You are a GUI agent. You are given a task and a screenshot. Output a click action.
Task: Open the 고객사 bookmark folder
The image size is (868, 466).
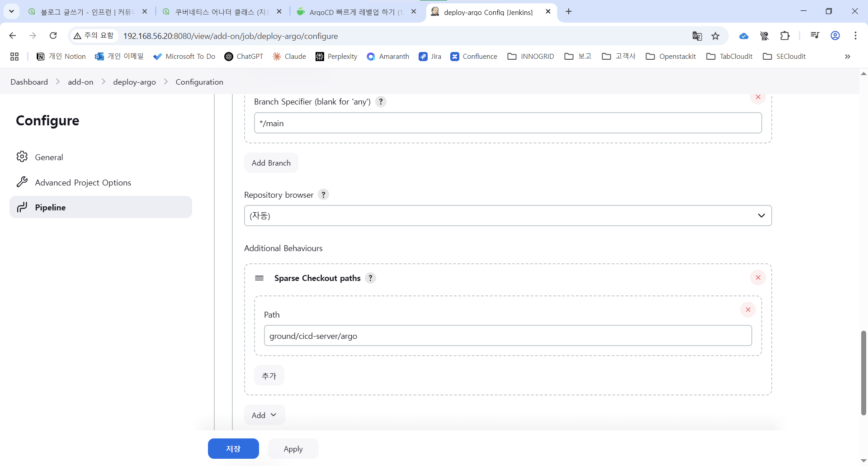(619, 57)
